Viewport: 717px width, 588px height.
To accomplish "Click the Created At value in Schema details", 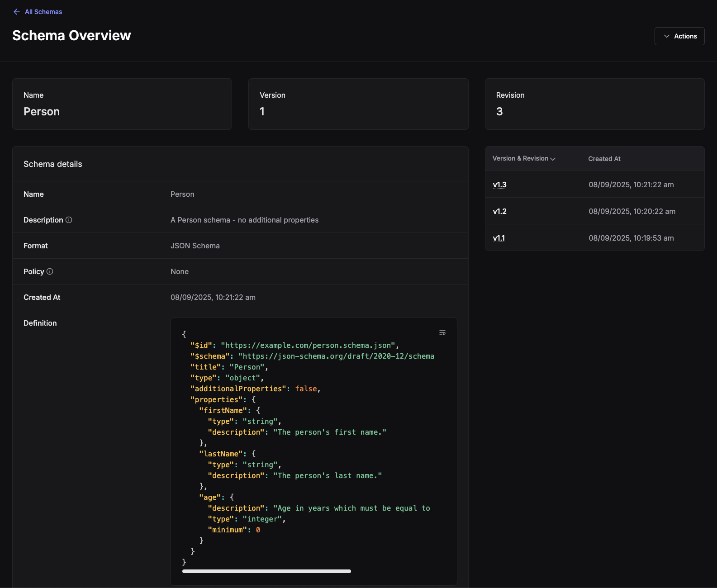I will [x=213, y=297].
